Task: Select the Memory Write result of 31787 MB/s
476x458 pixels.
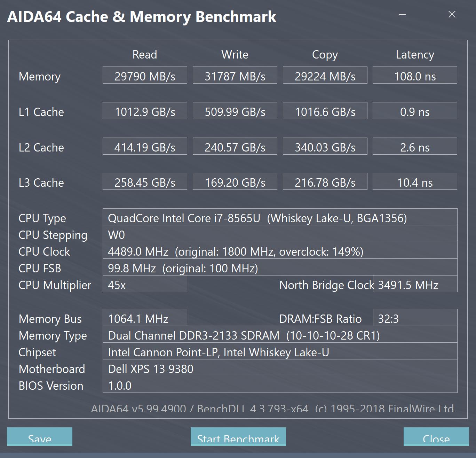Action: (x=235, y=76)
